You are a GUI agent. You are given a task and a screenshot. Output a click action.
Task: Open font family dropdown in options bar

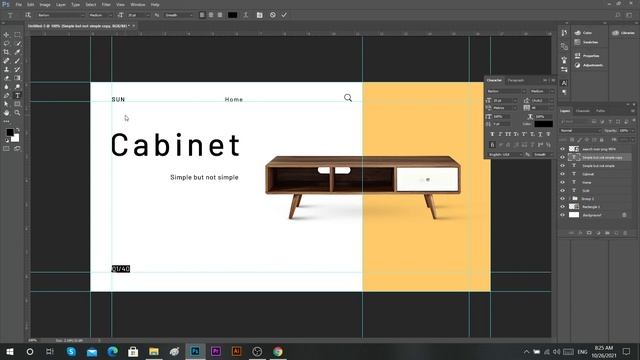pos(60,15)
